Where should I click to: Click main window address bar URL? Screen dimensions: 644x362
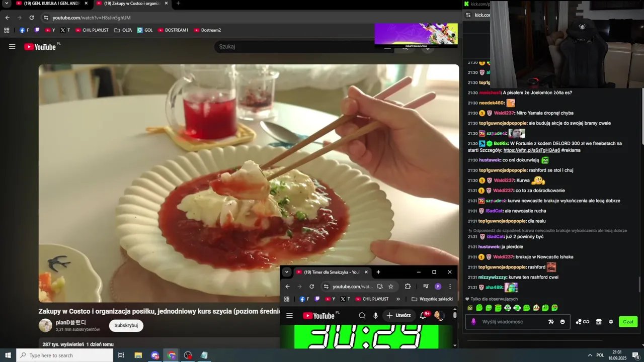click(x=92, y=18)
